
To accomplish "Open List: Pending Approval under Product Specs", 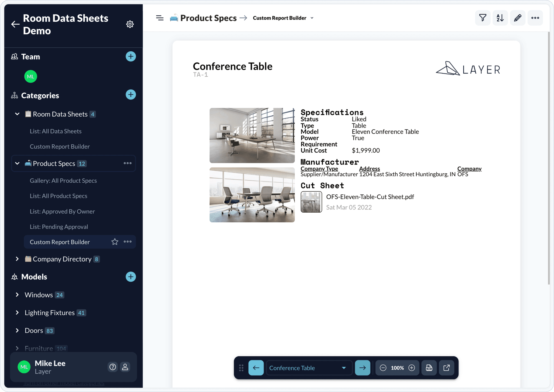I will point(59,226).
